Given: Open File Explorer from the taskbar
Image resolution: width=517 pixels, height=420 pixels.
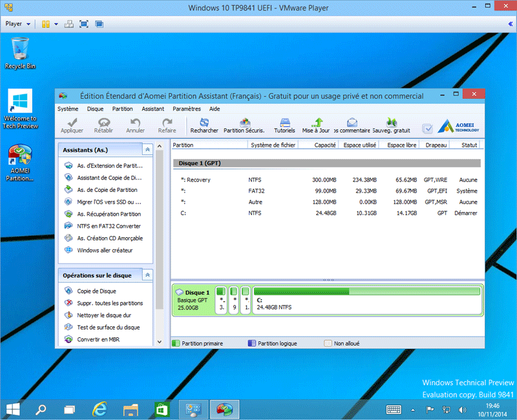Looking at the screenshot, I should (x=131, y=410).
